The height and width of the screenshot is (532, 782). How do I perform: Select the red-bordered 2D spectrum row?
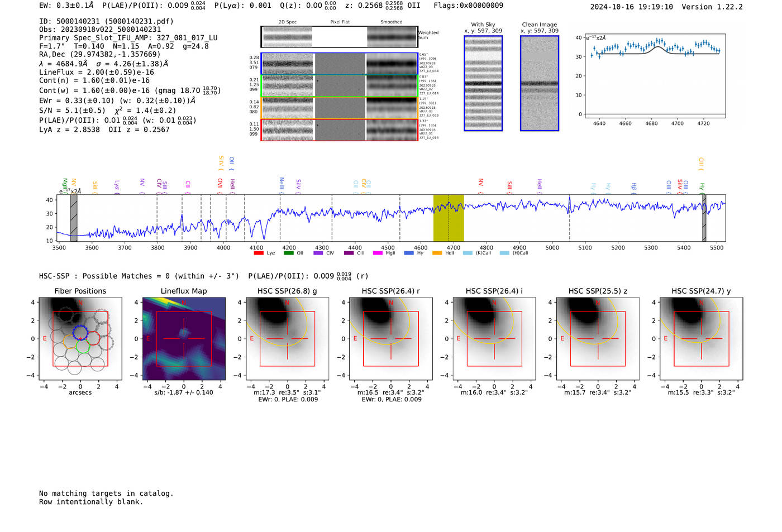340,130
